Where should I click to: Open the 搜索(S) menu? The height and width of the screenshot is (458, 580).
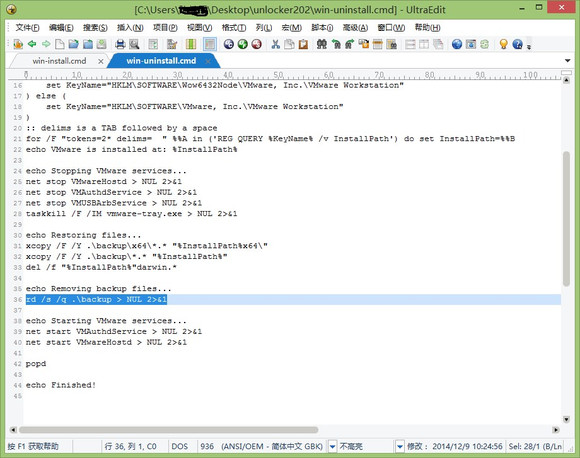tap(95, 28)
